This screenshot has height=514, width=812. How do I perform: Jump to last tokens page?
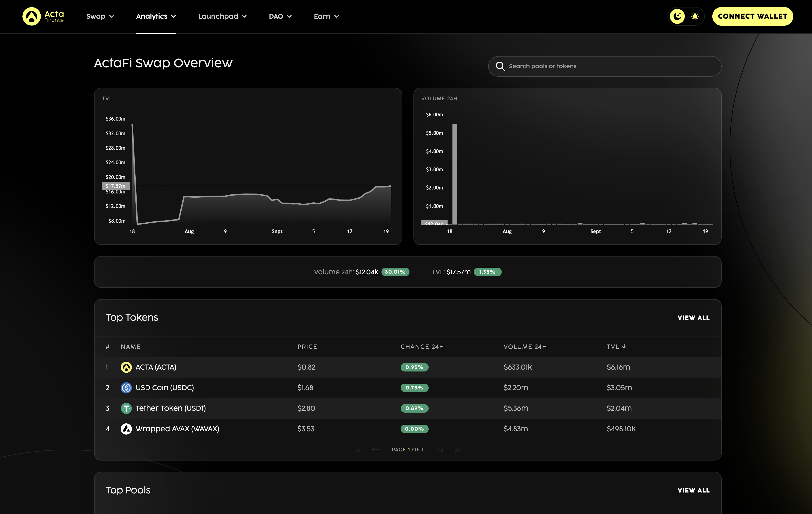coord(458,450)
